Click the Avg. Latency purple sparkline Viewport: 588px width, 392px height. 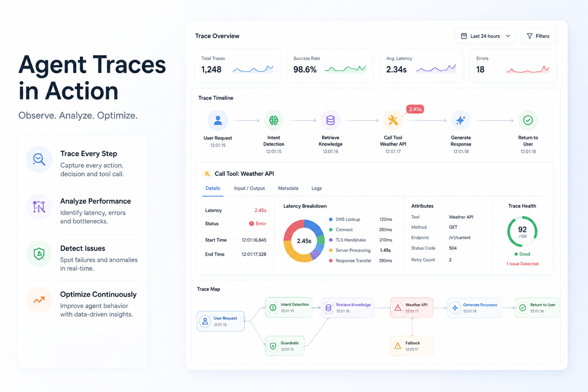436,70
